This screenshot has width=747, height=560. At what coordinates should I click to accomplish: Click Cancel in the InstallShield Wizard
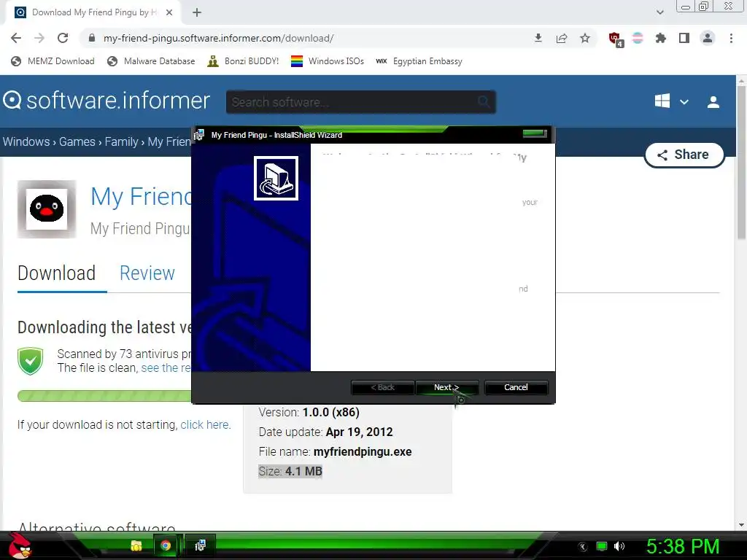click(516, 388)
